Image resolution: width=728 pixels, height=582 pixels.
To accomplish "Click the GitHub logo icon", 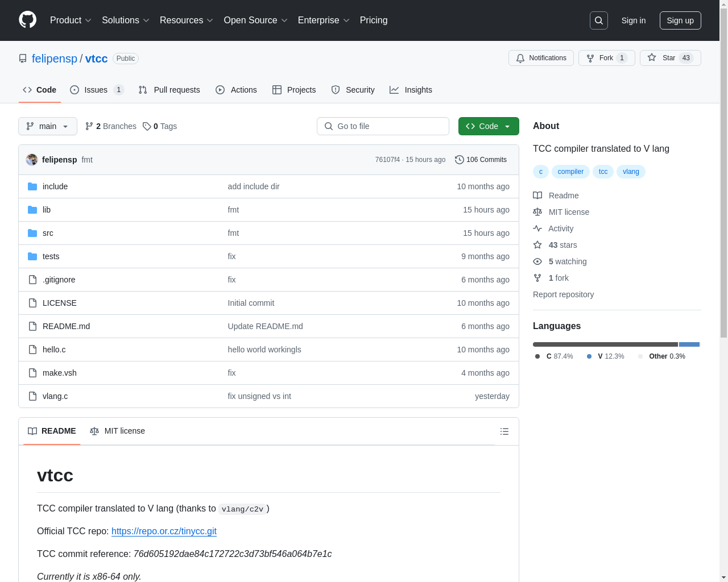I will coord(27,20).
